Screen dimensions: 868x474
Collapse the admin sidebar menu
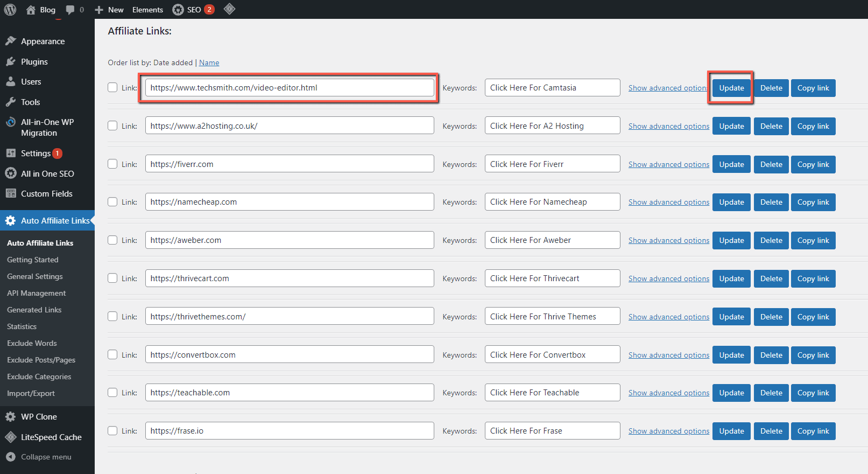pyautogui.click(x=46, y=457)
